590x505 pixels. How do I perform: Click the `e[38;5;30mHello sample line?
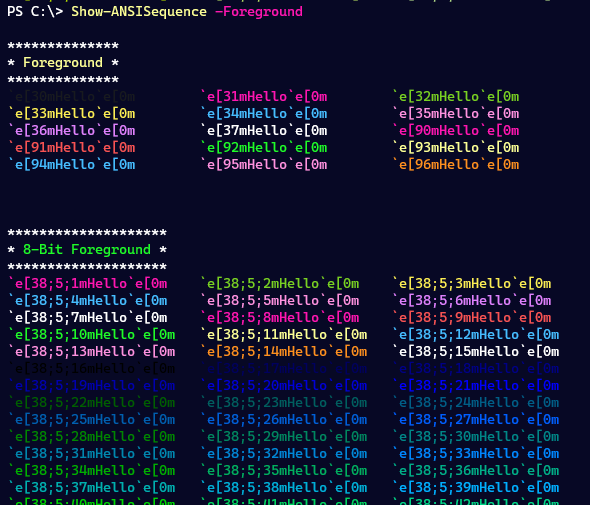[x=476, y=437]
